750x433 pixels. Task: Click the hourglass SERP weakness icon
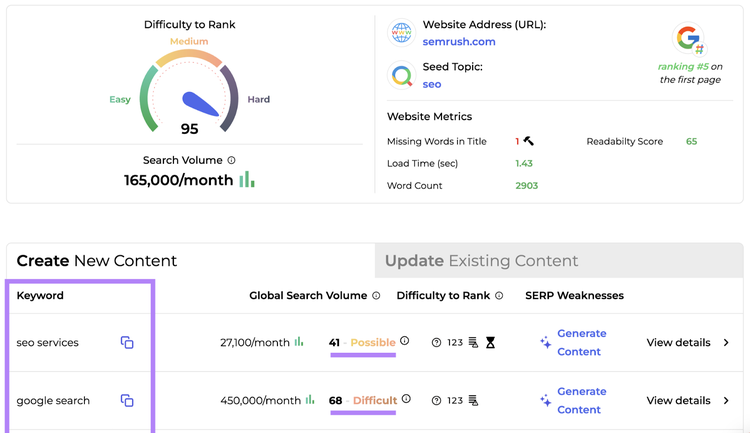(x=490, y=343)
